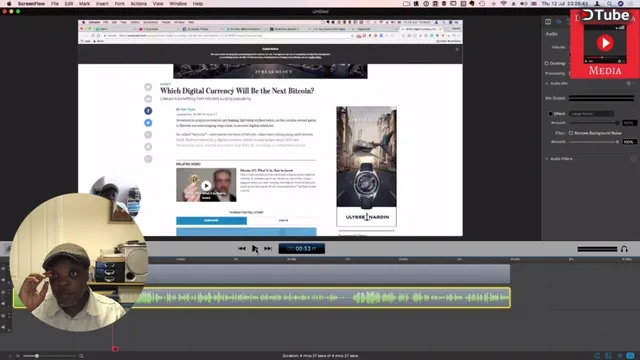Click the timeline zoom slider
This screenshot has width=640, height=360.
(x=49, y=356)
